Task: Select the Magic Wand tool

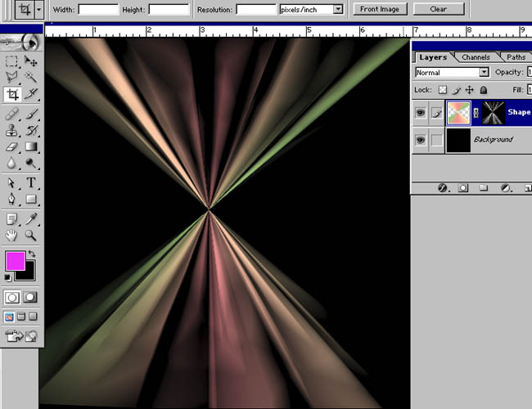Action: point(31,78)
